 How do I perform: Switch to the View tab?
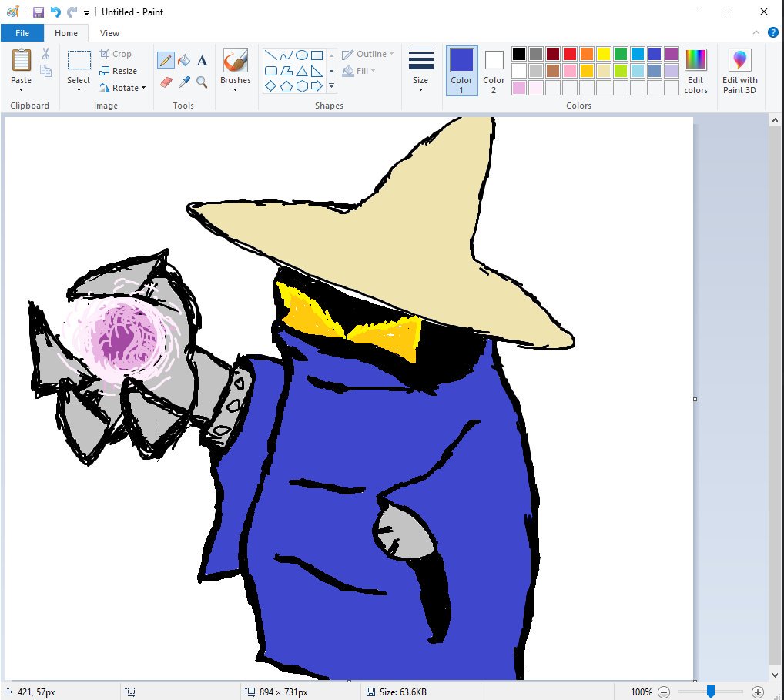[109, 33]
